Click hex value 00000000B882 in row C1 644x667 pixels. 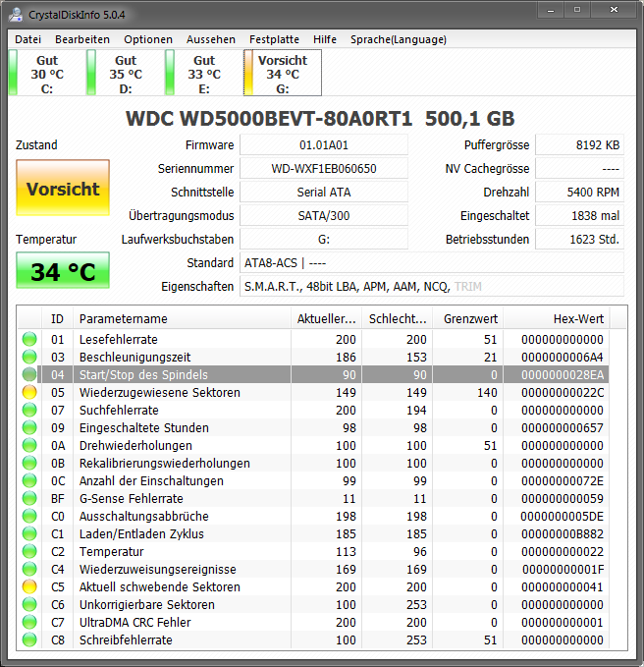click(563, 533)
